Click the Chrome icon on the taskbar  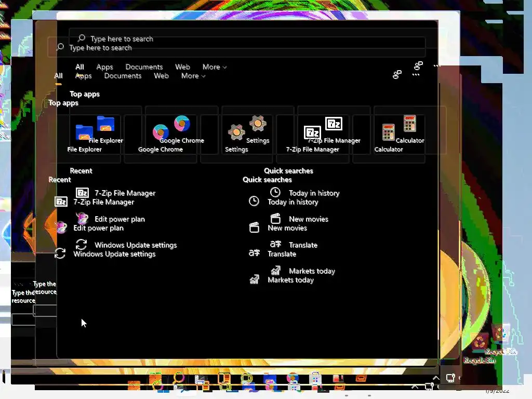coord(293,378)
